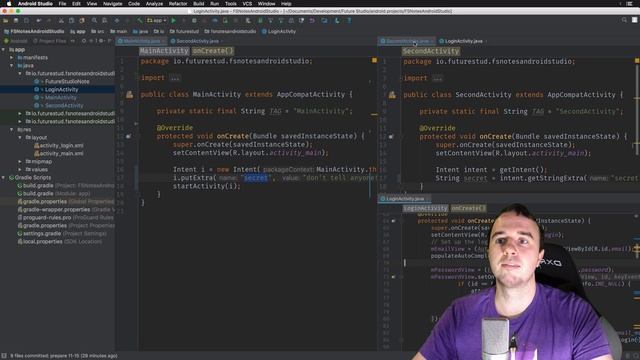Click LoginActivity in navigation bar
640x360 pixels.
click(279, 31)
